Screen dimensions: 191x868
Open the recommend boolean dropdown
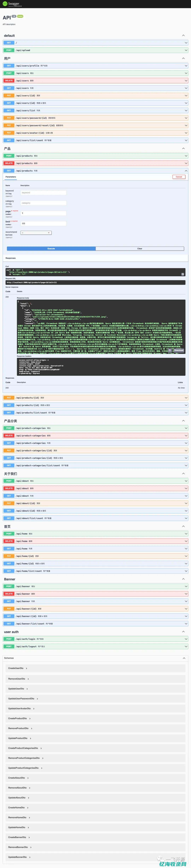pos(36,232)
